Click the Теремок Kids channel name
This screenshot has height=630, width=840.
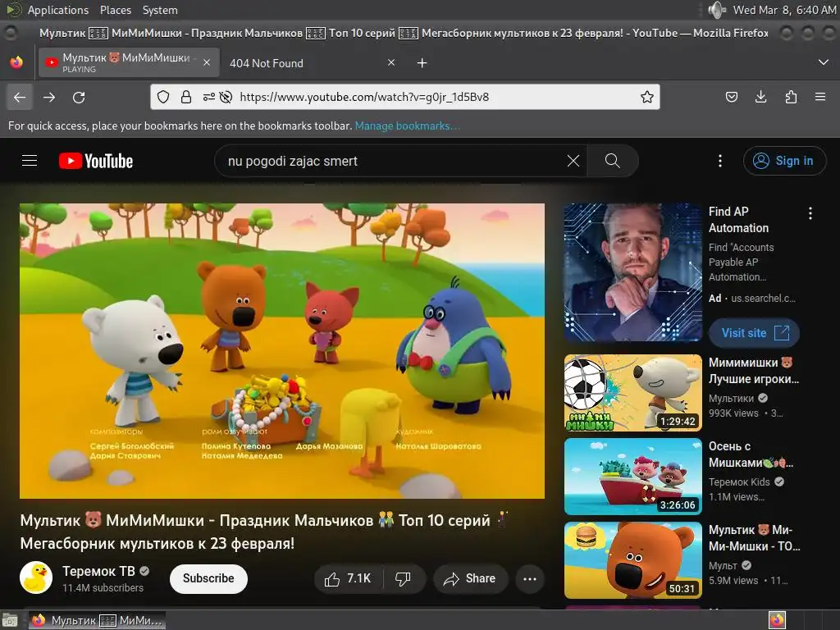click(x=739, y=482)
